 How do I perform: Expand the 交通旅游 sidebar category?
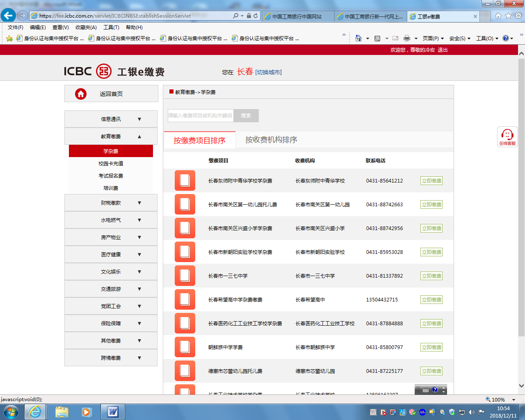point(111,289)
